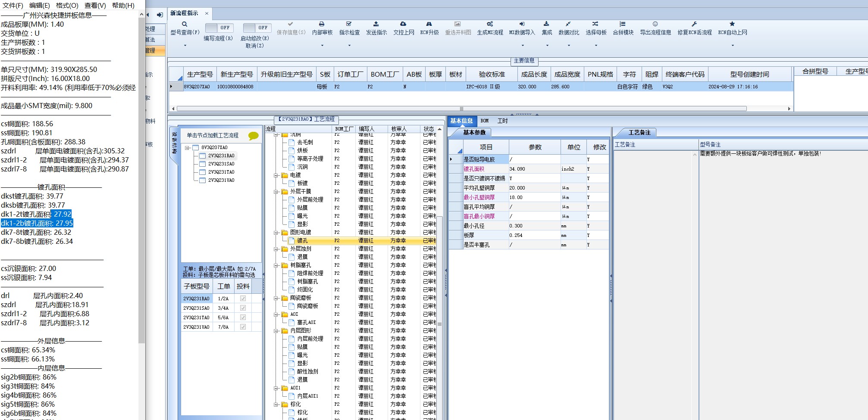Open the 指示检查 dropdown arrow
The width and height of the screenshot is (868, 420).
coord(349,45)
